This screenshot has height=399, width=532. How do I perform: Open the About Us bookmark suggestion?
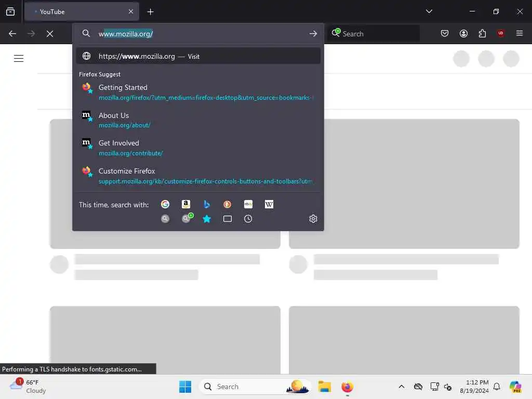[x=198, y=120]
